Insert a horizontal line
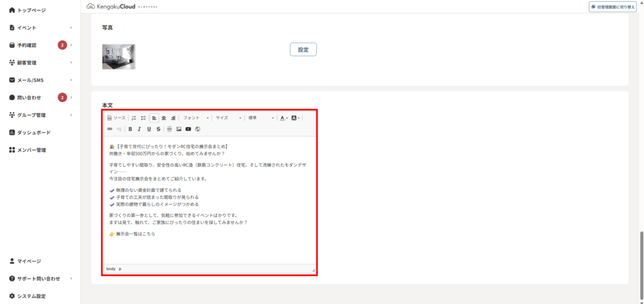644x304 pixels. [169, 129]
